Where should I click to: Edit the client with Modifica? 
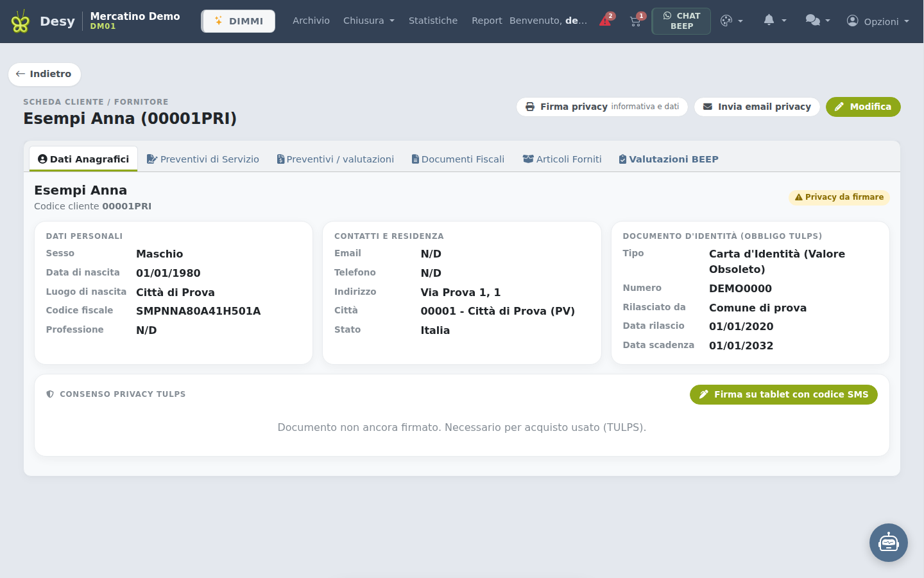(x=863, y=107)
